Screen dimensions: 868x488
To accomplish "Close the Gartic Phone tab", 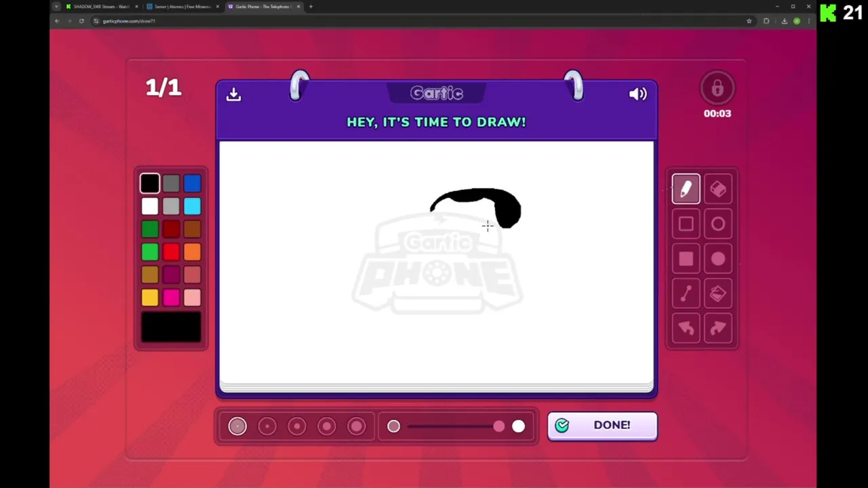I will click(x=298, y=7).
